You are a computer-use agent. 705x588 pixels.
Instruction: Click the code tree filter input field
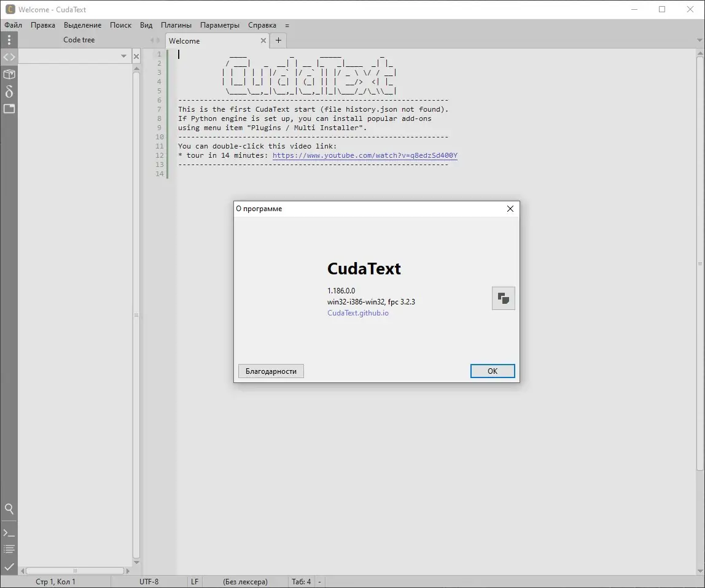click(x=69, y=56)
